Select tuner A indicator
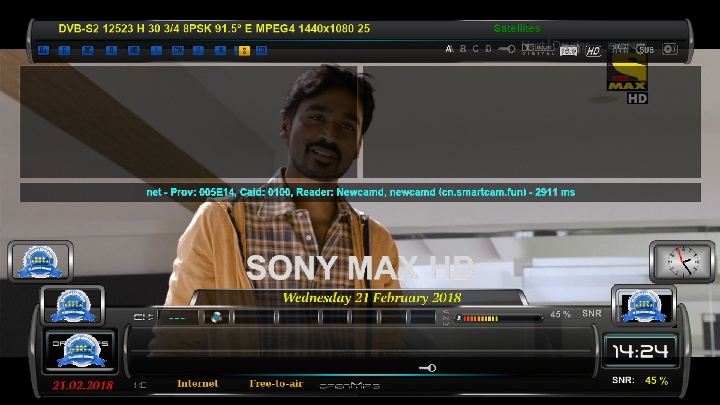This screenshot has width=720, height=405. click(449, 49)
